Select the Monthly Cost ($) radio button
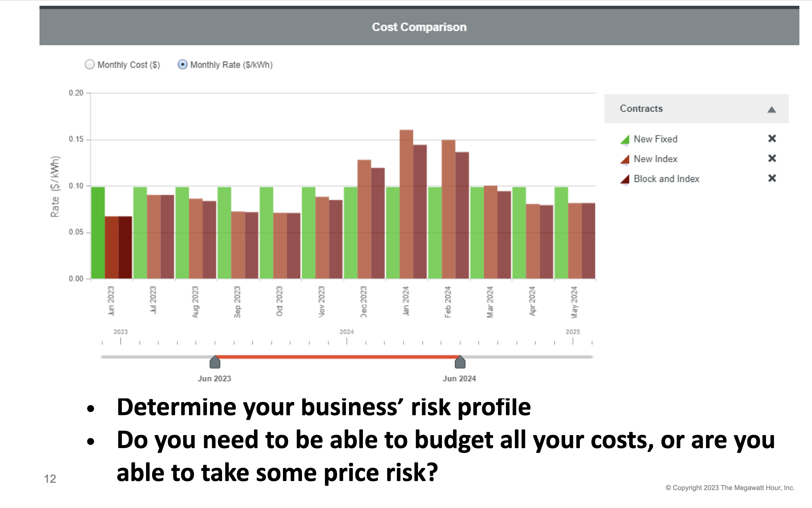Image resolution: width=812 pixels, height=508 pixels. 90,65
